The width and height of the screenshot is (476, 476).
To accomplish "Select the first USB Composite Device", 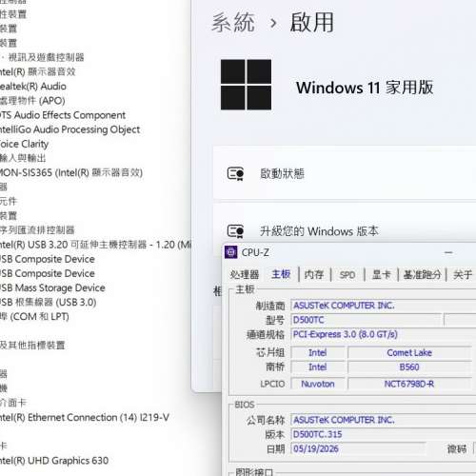I will click(48, 259).
